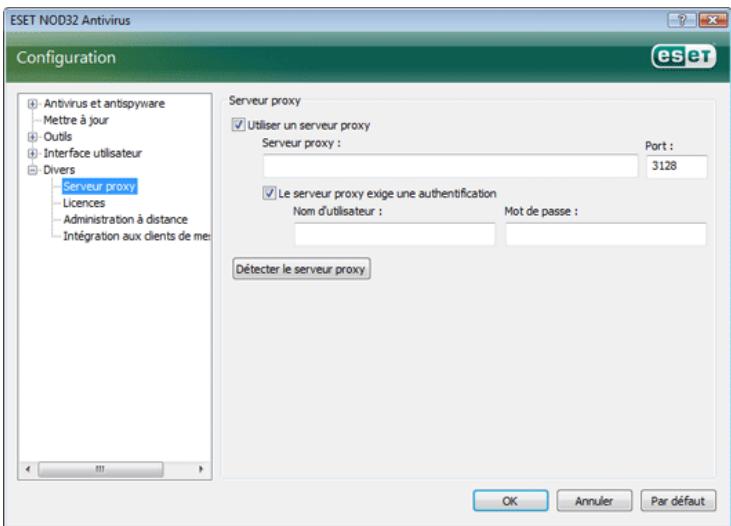Restore defaults with Par défaut button
Screen dimensions: 731x526
tap(678, 501)
